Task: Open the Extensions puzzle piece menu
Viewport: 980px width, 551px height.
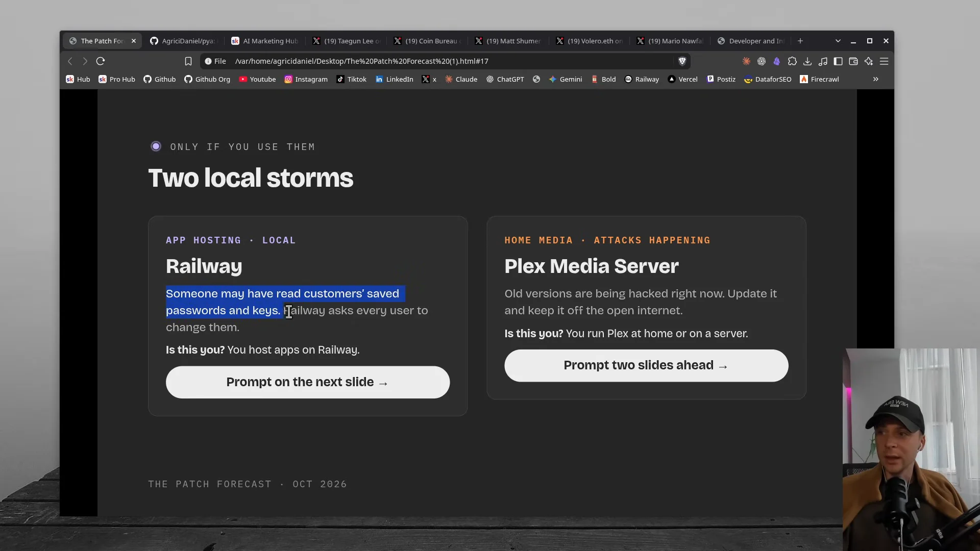Action: coord(792,61)
